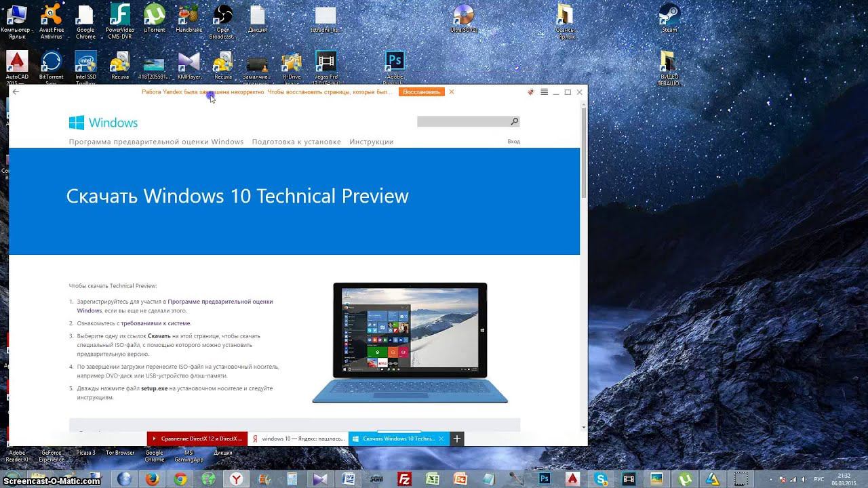Click the Yandex browser taskbar button

pyautogui.click(x=237, y=479)
